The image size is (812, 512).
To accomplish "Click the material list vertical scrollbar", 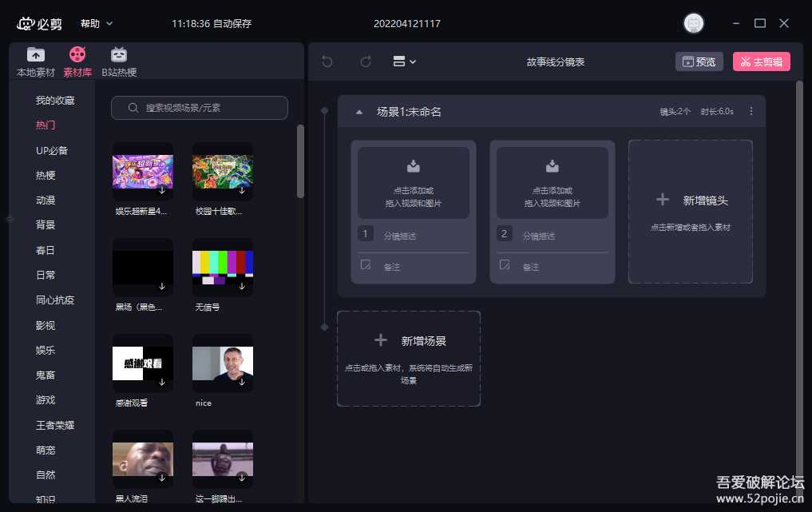I will point(300,160).
